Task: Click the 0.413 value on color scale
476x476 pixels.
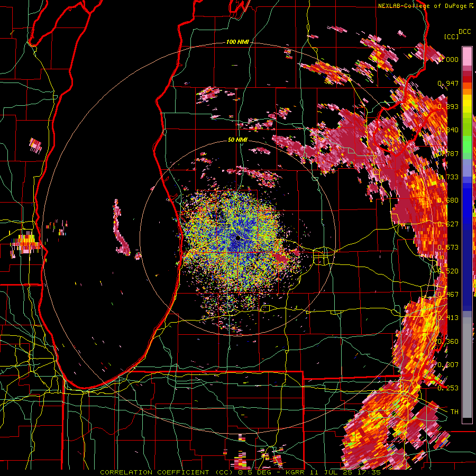Action: 448,318
